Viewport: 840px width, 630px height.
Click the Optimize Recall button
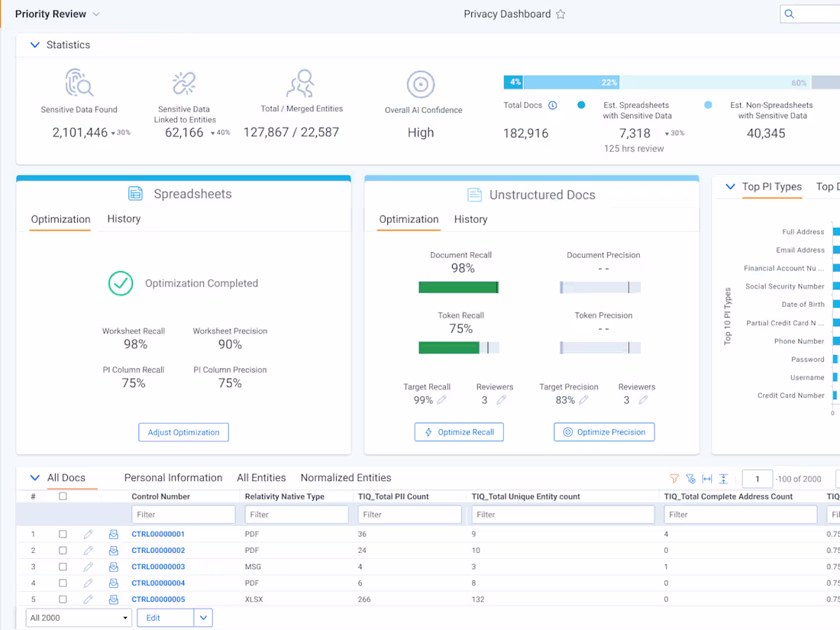[459, 431]
